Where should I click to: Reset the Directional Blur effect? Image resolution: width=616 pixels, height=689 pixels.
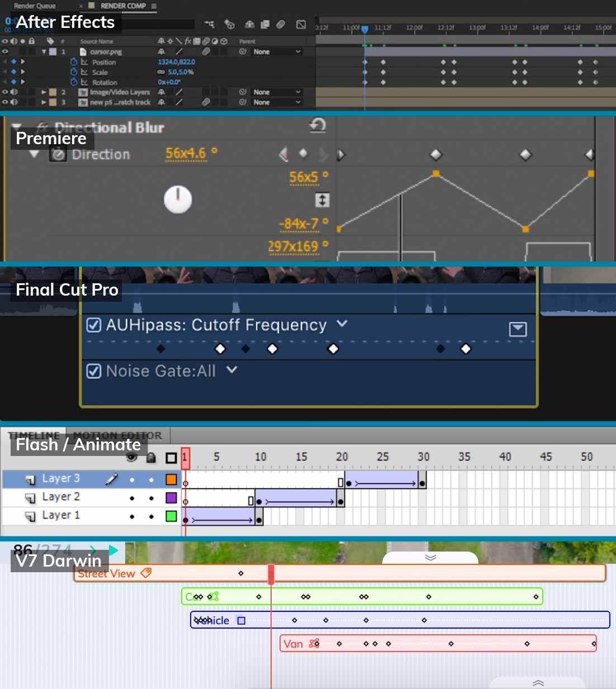[x=318, y=125]
